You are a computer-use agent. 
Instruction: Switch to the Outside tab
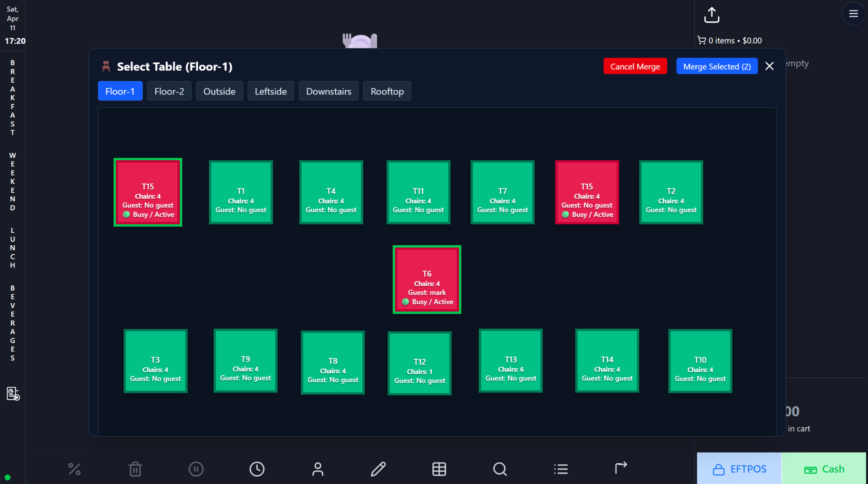(219, 91)
